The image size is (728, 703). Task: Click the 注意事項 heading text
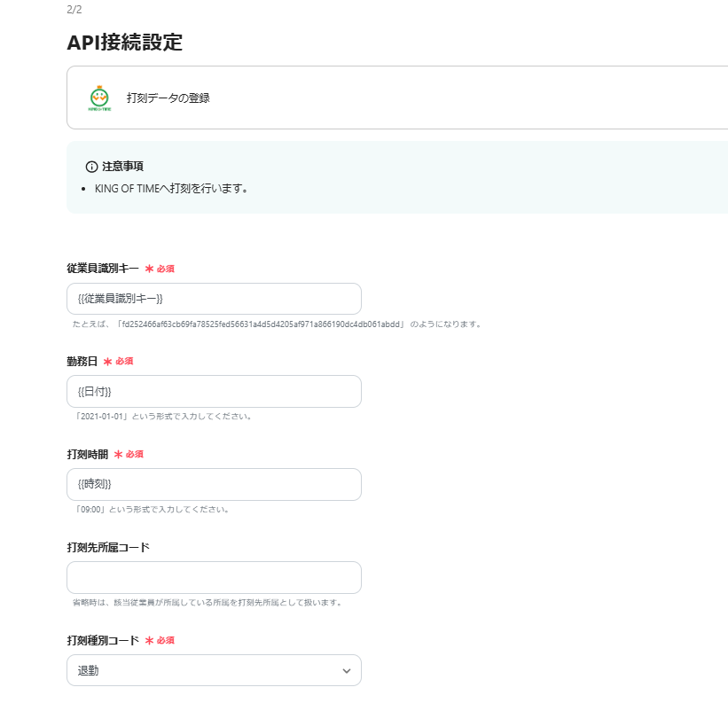(x=122, y=166)
